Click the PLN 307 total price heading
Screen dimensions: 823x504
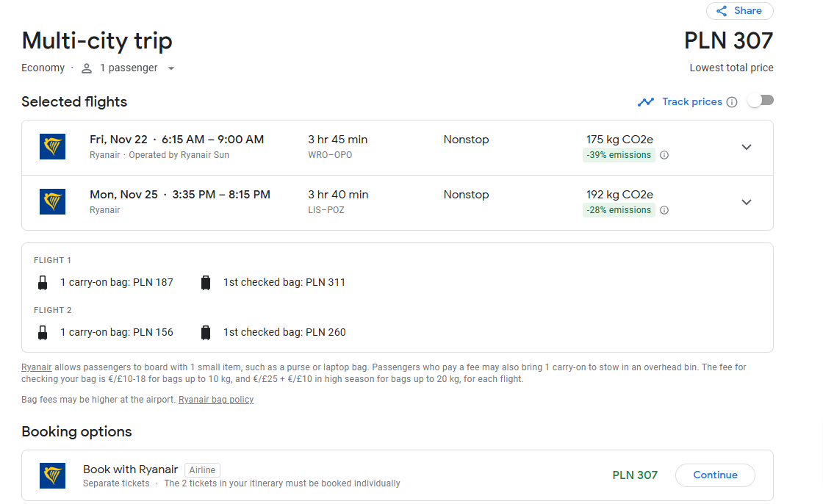click(x=728, y=41)
